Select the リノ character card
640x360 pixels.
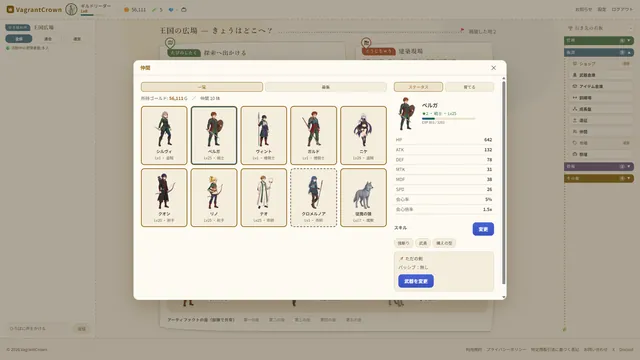point(214,198)
